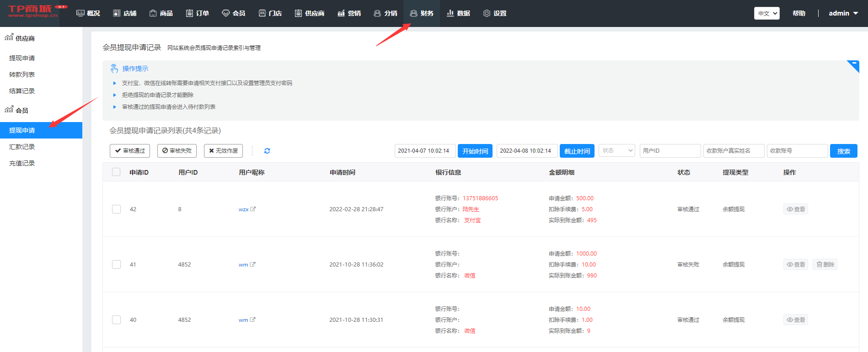Viewport: 868px width, 352px height.
Task: Open the 中文 language dropdown
Action: (x=766, y=13)
